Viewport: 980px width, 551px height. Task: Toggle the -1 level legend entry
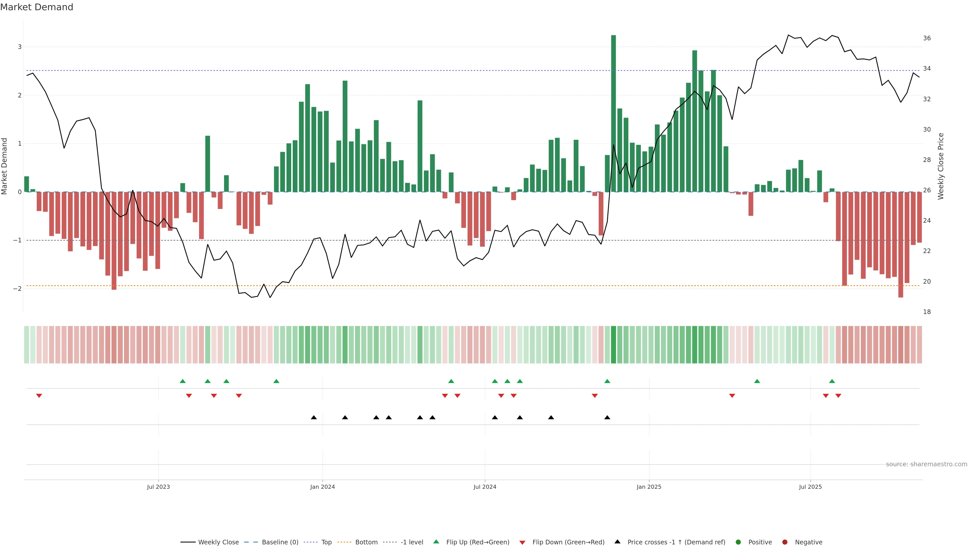pyautogui.click(x=412, y=542)
